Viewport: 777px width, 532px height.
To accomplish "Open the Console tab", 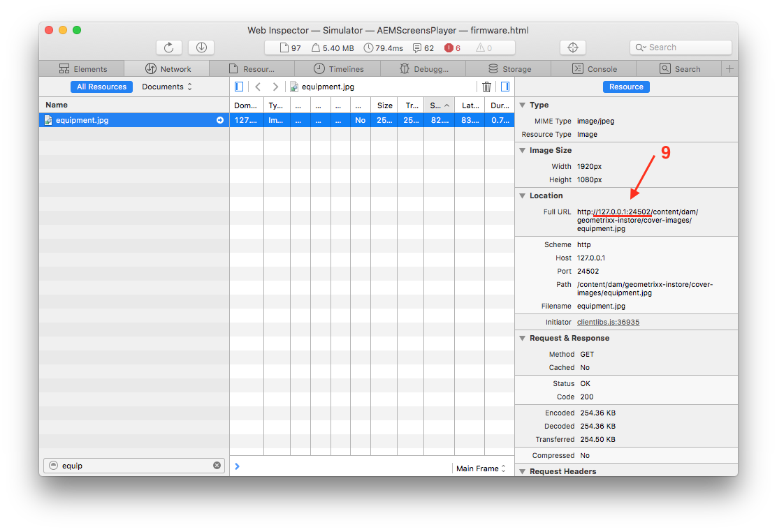I will (x=594, y=69).
